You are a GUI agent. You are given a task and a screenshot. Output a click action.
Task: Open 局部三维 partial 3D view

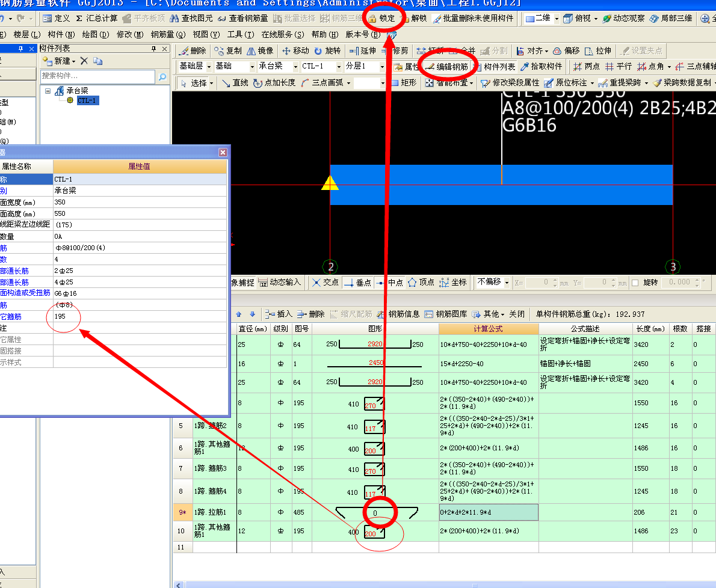[x=671, y=18]
